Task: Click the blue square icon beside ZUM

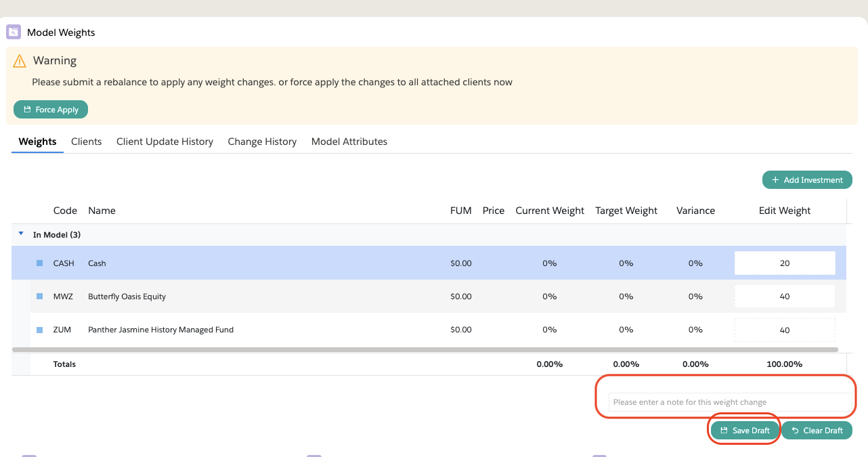Action: [39, 330]
